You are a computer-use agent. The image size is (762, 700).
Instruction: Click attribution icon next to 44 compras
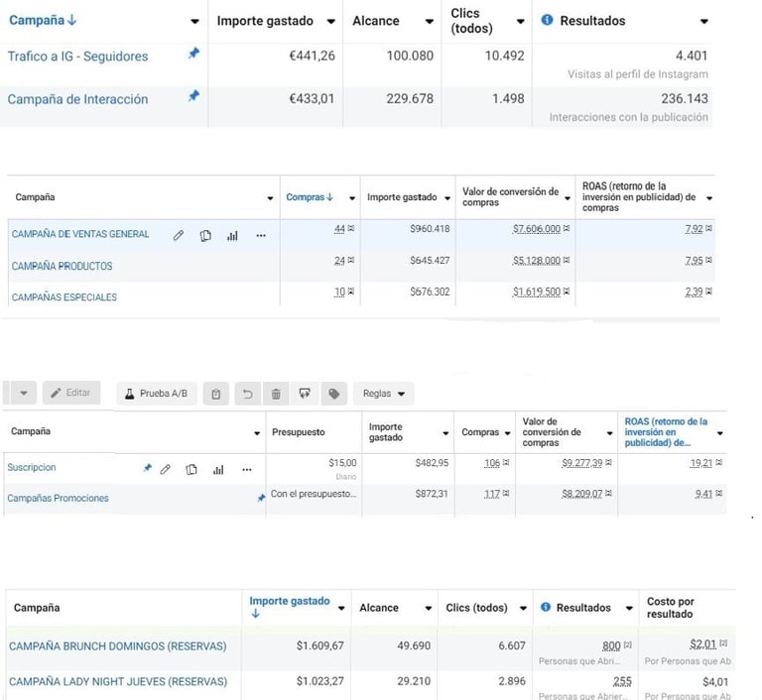point(351,228)
